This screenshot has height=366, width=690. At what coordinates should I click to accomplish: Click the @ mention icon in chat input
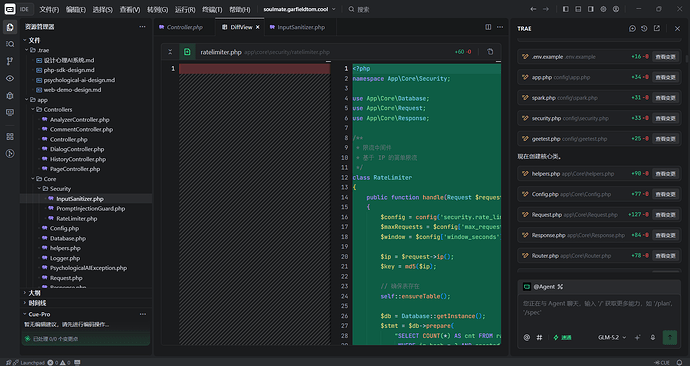(x=527, y=337)
